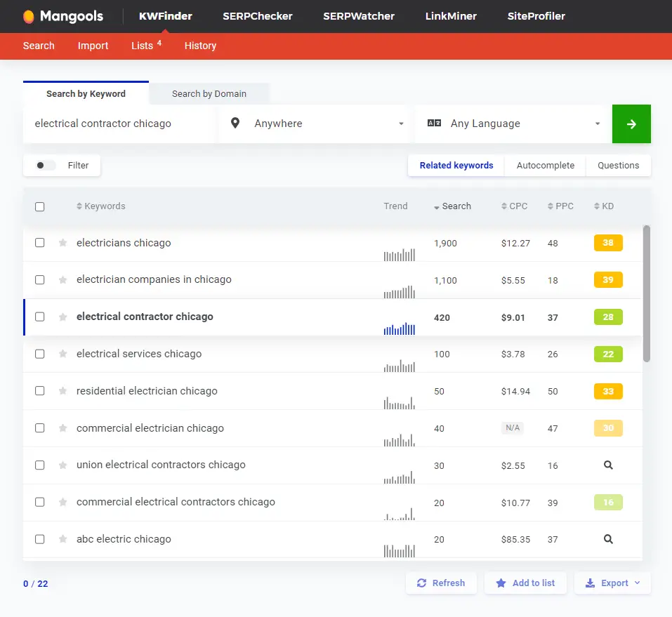View trend chart for 'electrical services chicago'
This screenshot has height=617, width=672.
point(400,366)
